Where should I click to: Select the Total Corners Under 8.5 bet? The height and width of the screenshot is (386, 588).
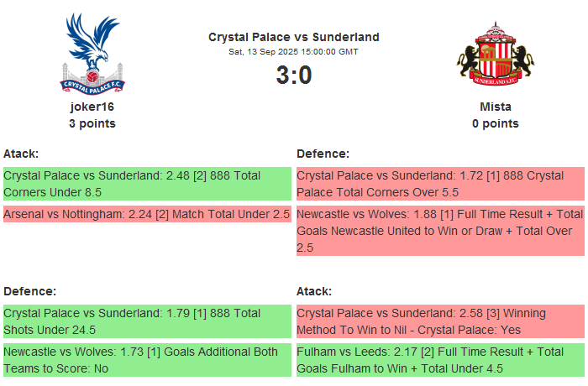147,184
